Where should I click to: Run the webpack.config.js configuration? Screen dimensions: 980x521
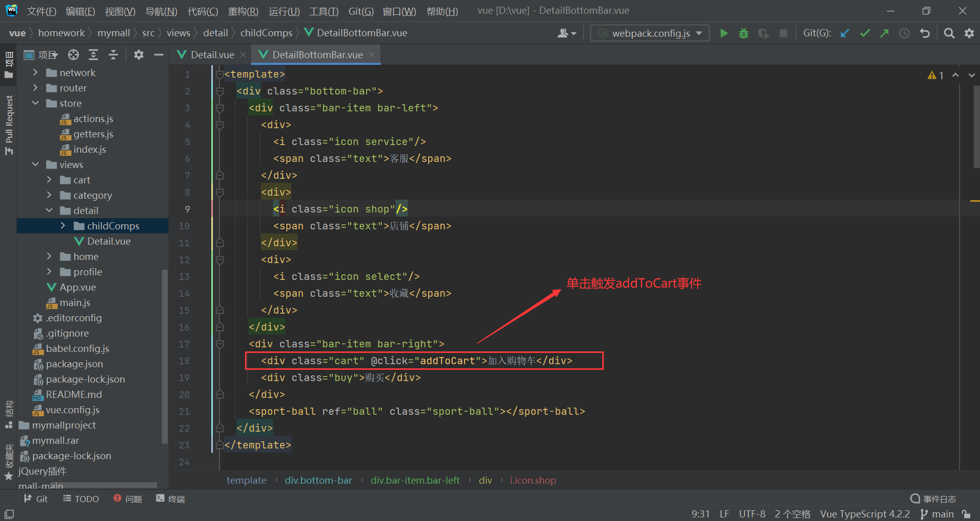click(x=724, y=33)
